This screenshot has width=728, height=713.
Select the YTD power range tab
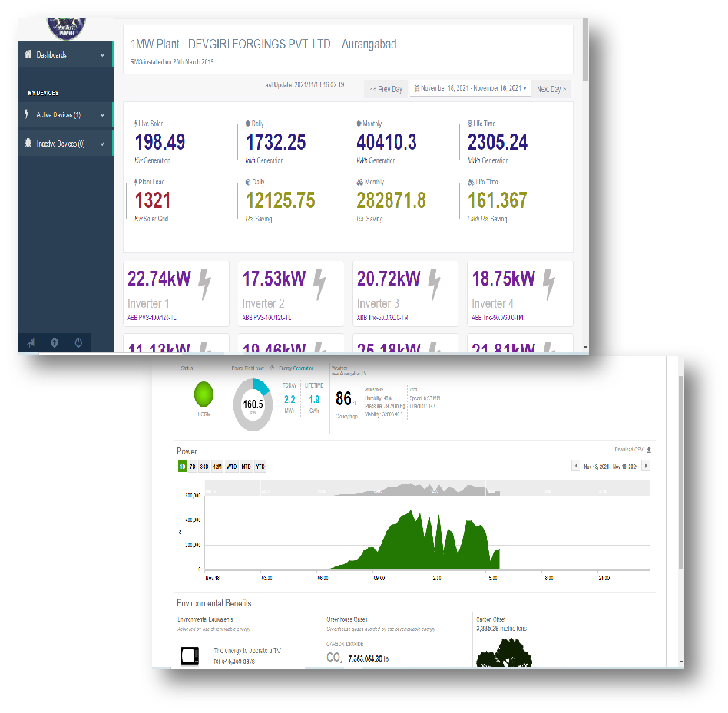point(260,467)
